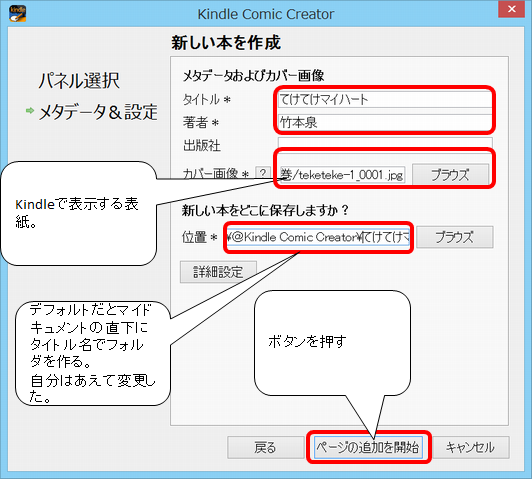Viewport: 532px width, 479px height.
Task: Click the Kindle app icon in title bar
Action: pyautogui.click(x=18, y=14)
